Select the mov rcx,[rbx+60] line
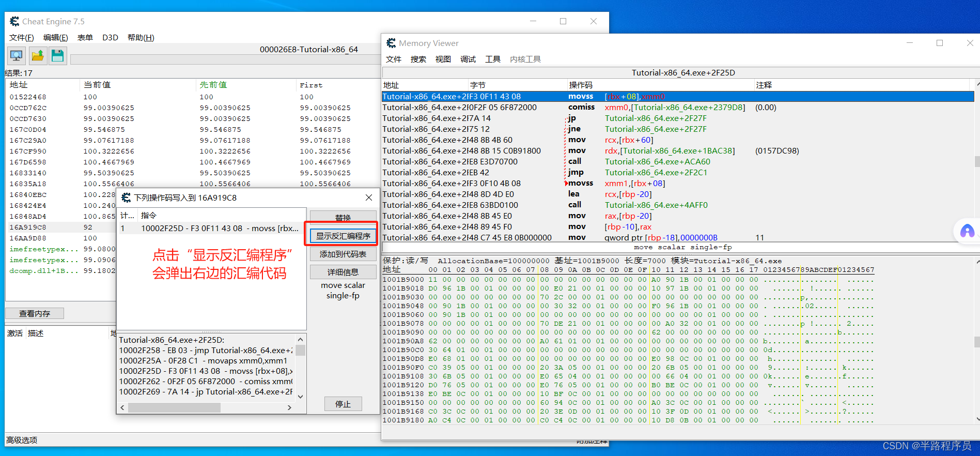Viewport: 980px width, 456px height. tap(678, 140)
